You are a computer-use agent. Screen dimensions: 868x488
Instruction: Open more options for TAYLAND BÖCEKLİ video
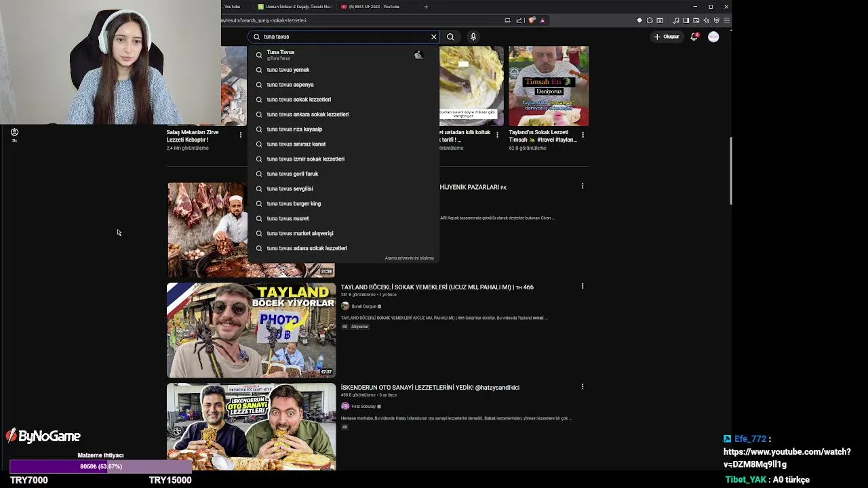[x=583, y=286]
